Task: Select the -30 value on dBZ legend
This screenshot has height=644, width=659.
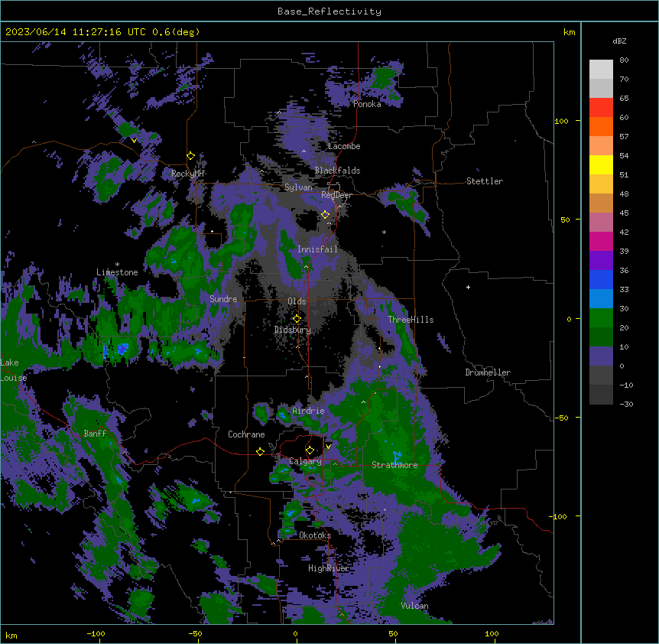Action: (x=626, y=404)
